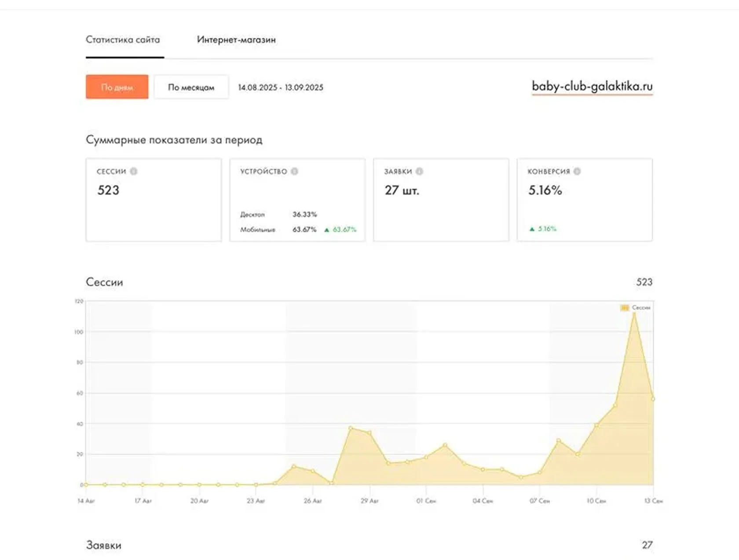This screenshot has height=560, width=739.
Task: Click the data point near 29 Авг
Action: point(369,433)
